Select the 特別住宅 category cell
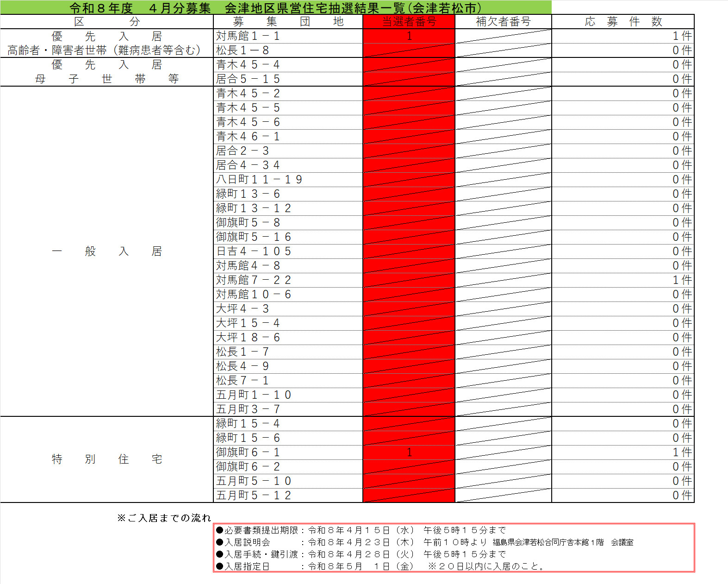This screenshot has height=584, width=728. (x=106, y=459)
